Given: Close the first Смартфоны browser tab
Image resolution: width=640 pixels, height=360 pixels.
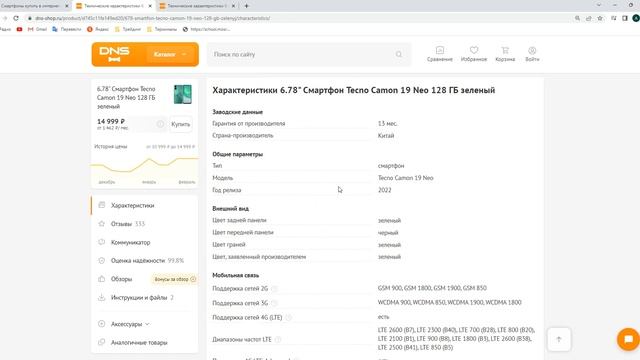Looking at the screenshot, I should 67,6.
